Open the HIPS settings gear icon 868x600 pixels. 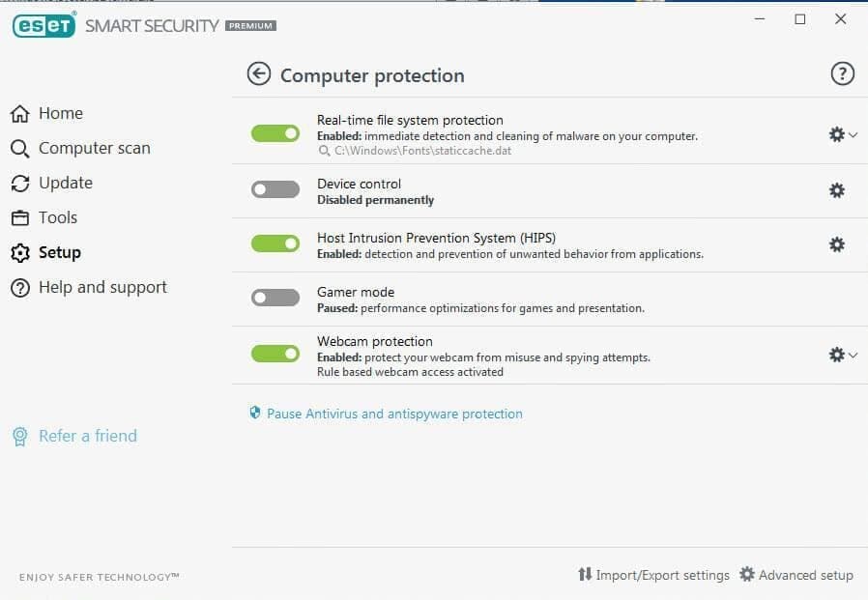[835, 244]
